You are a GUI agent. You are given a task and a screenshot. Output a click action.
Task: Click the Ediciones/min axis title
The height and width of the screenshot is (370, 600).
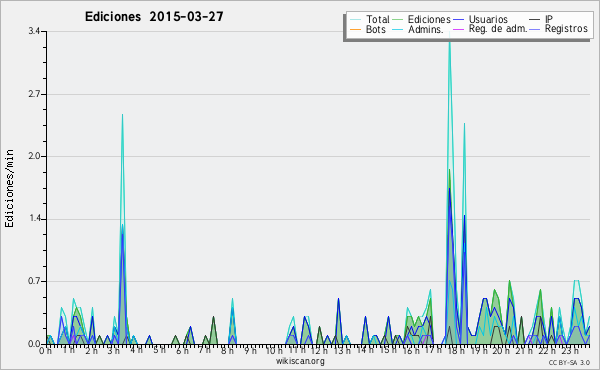click(x=10, y=188)
